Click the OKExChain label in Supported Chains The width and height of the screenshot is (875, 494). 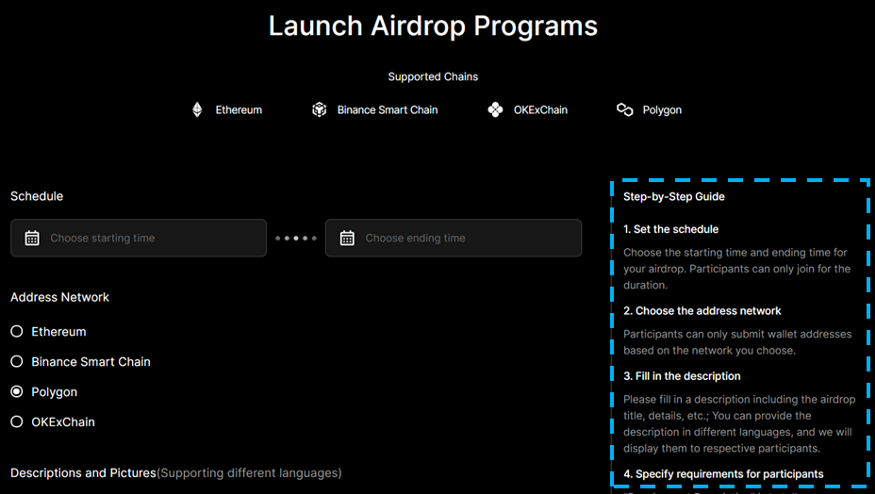[x=540, y=110]
